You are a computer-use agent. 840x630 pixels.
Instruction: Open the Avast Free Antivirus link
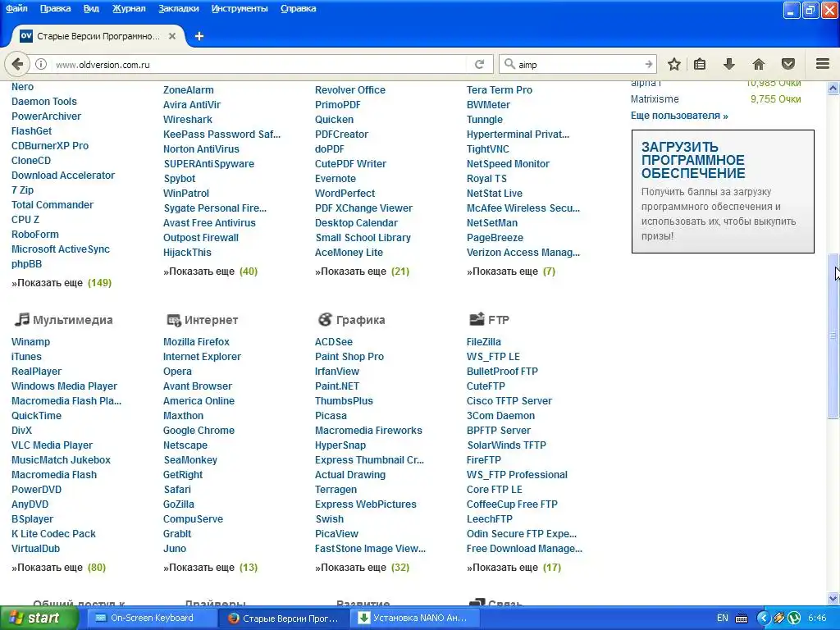(x=209, y=223)
